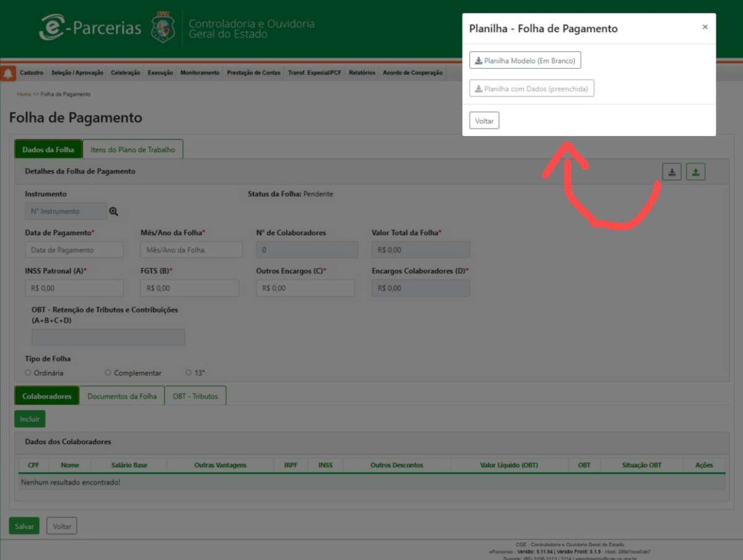Switch to Itens do Plano de Trabalho tab
Screen dimensions: 743x560
(133, 149)
